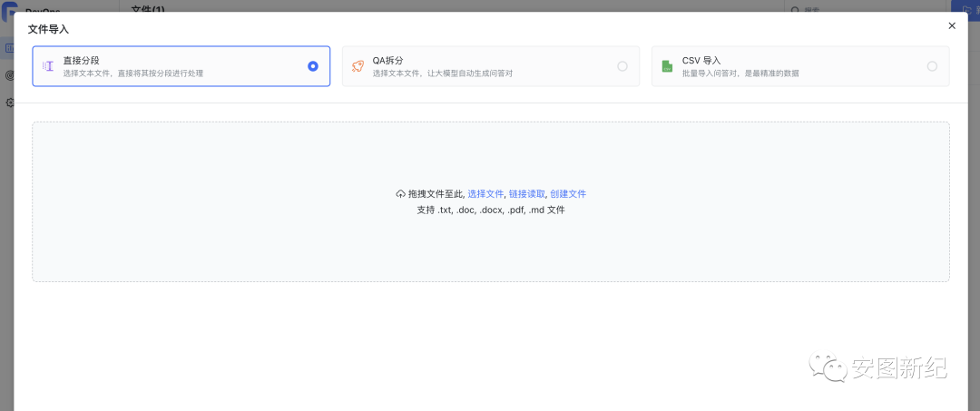
Task: Open the 链接读取 link
Action: pyautogui.click(x=526, y=194)
